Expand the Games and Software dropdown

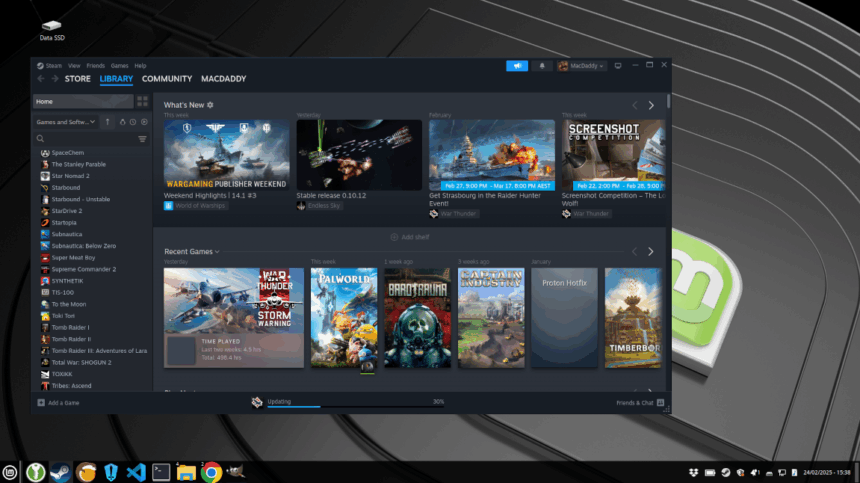[65, 122]
